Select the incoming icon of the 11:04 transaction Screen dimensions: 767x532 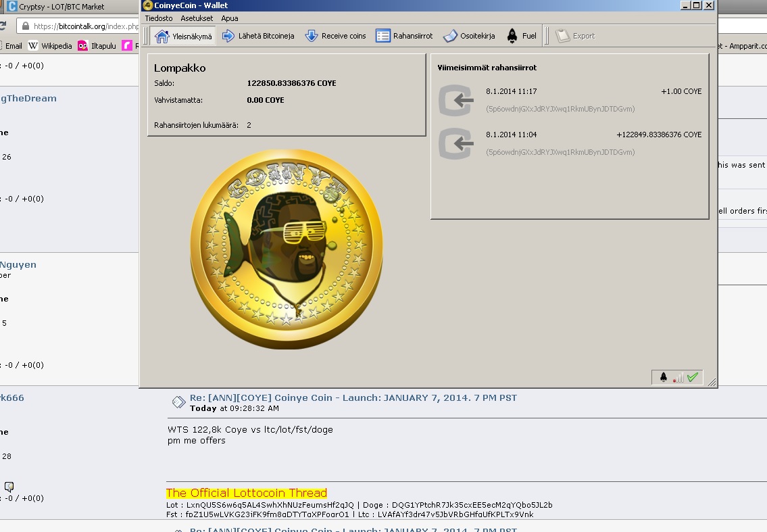point(456,143)
